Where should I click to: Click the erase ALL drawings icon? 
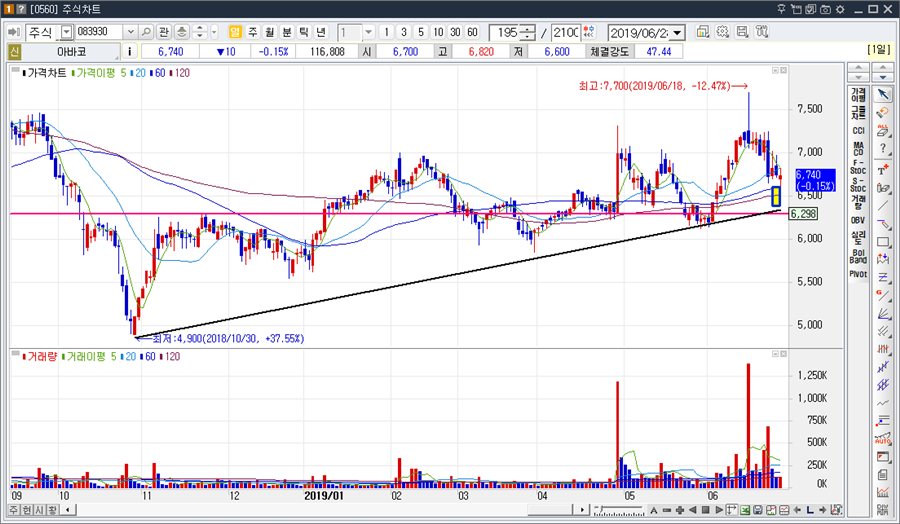[x=883, y=130]
